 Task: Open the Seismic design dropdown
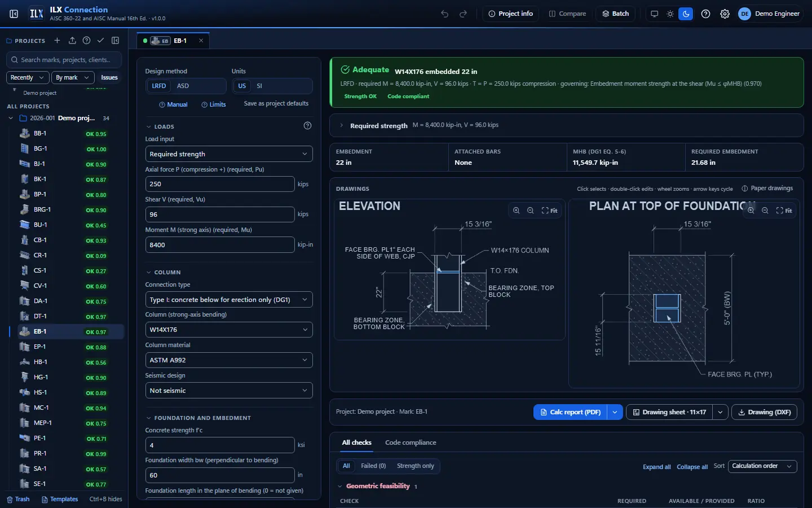pos(229,391)
